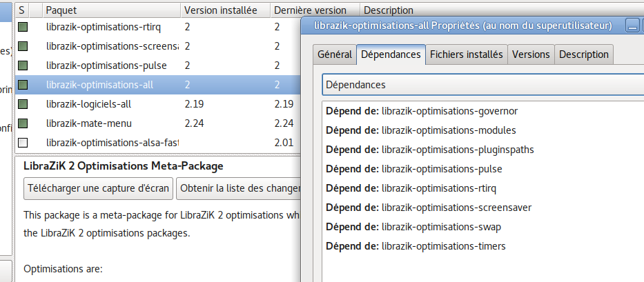
Task: Click the status icon for librazik-optimisations-rtirq
Action: 23,27
